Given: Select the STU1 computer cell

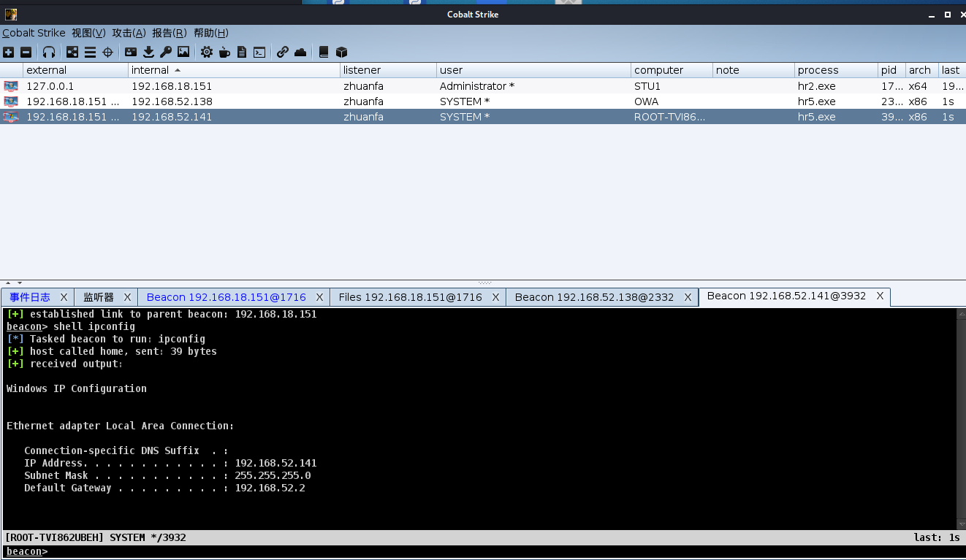Looking at the screenshot, I should (672, 86).
